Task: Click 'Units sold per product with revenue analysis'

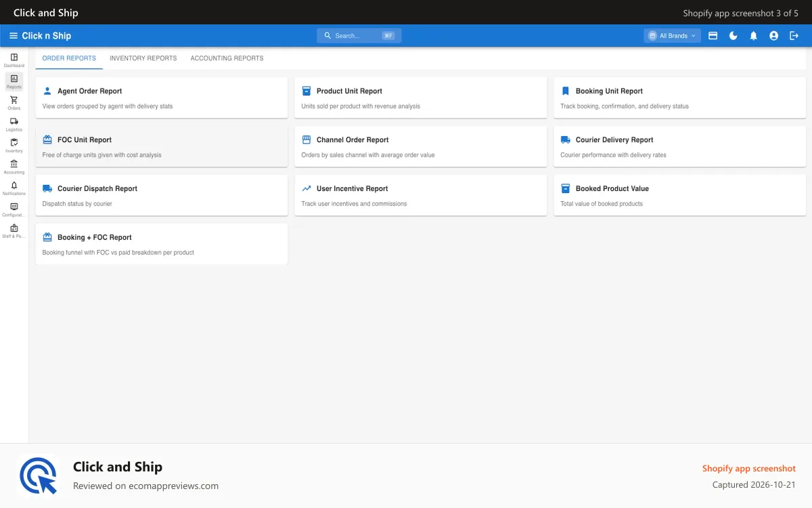Action: (x=361, y=106)
